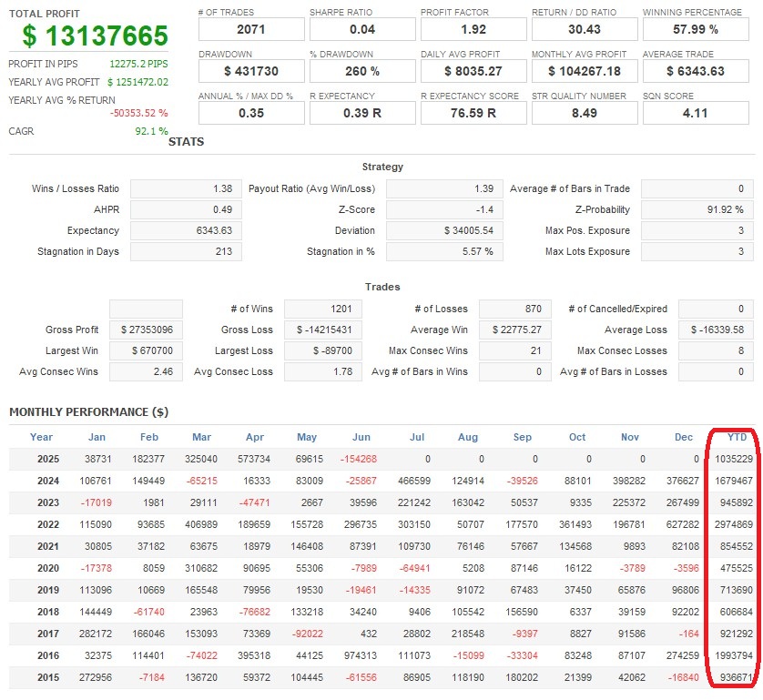
Task: Click the profit in pips value 12275.2 PIPS
Action: pos(138,64)
